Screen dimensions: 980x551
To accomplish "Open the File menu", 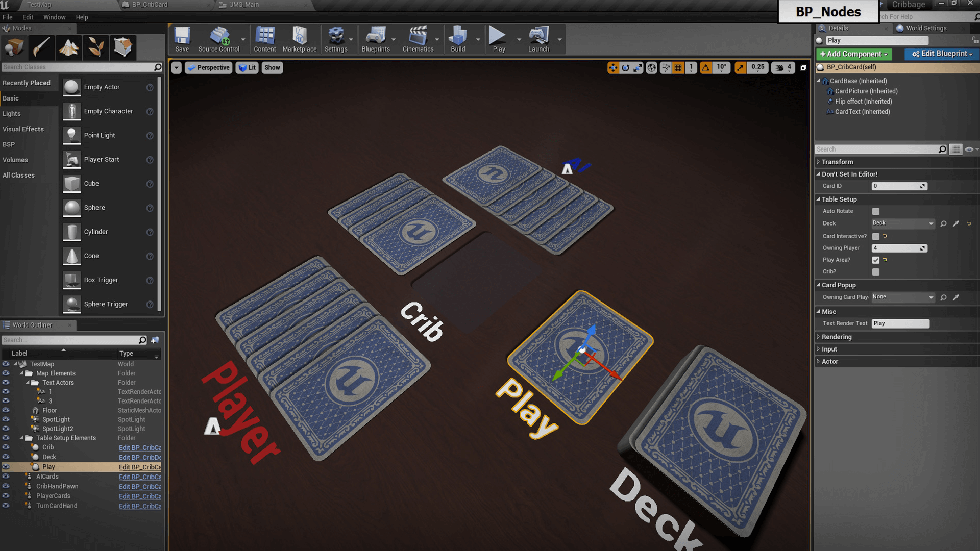I will pos(8,17).
